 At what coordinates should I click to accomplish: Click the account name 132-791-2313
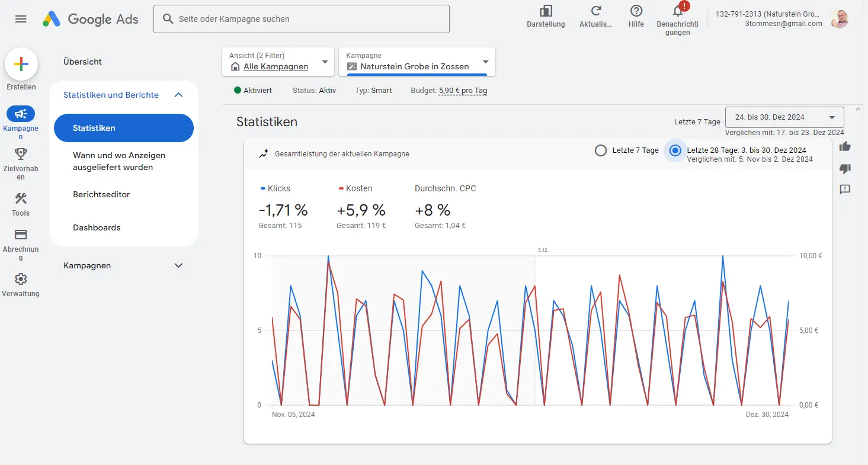point(768,14)
